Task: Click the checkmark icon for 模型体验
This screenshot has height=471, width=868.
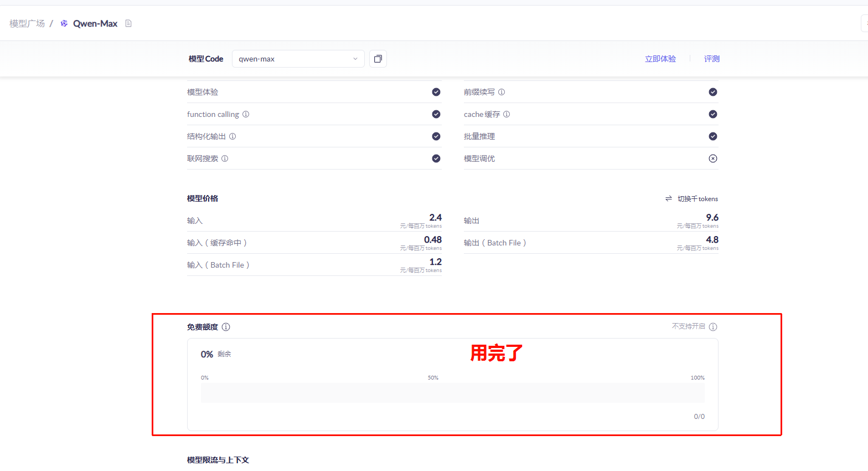Action: point(436,92)
